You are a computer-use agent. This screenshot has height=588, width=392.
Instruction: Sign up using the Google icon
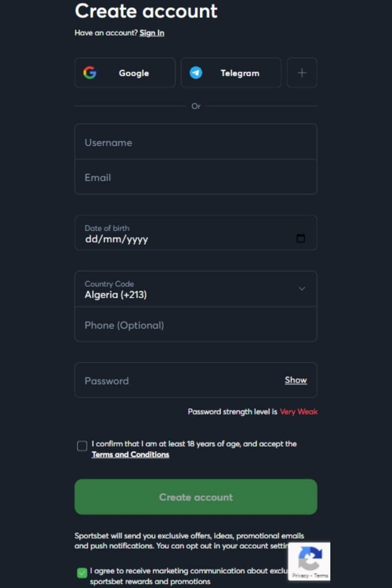125,73
